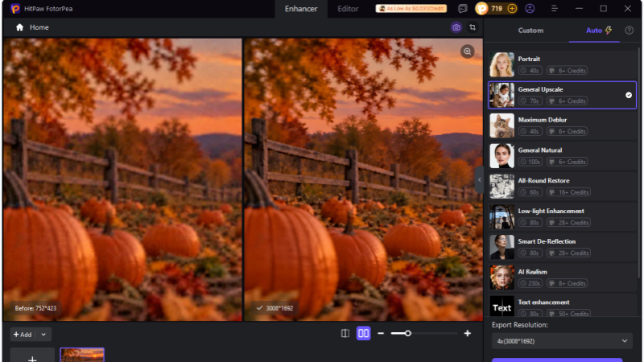Select the autumn pumpkin image thumbnail
Image resolution: width=644 pixels, height=362 pixels.
pyautogui.click(x=82, y=355)
